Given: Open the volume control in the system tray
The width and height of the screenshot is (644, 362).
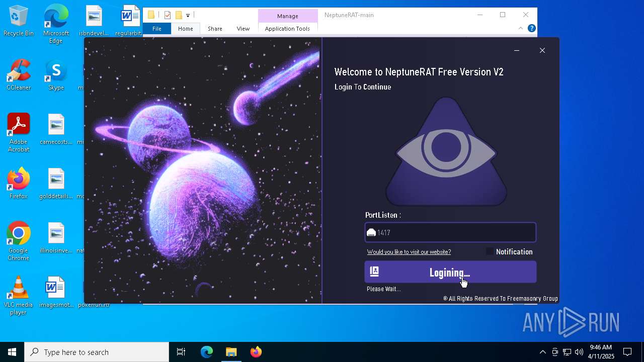Looking at the screenshot, I should 579,352.
